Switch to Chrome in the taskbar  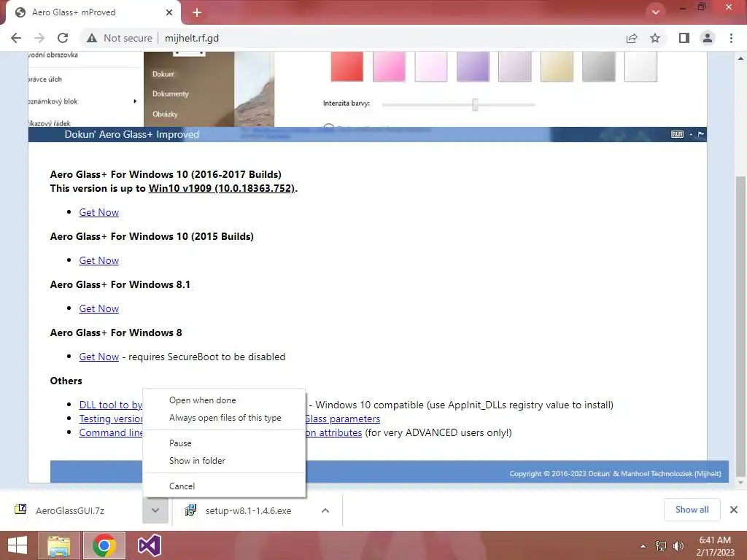(104, 545)
